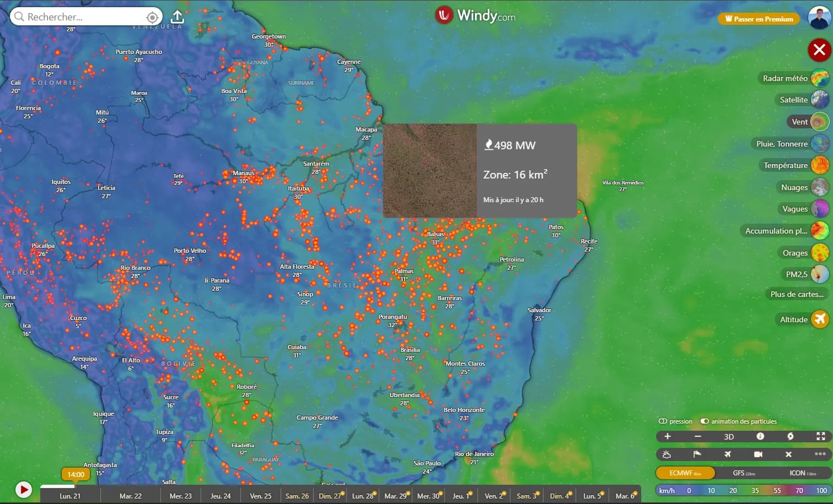This screenshot has width=833, height=504.
Task: Play the forecast timeline animation
Action: click(24, 489)
